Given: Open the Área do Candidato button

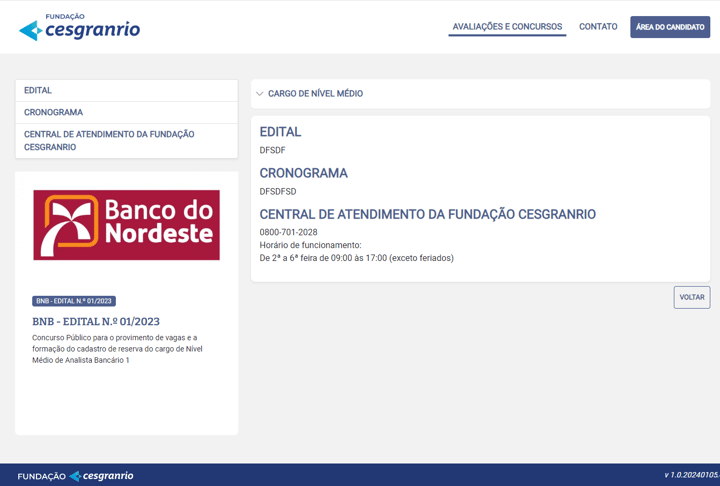Looking at the screenshot, I should [x=670, y=27].
